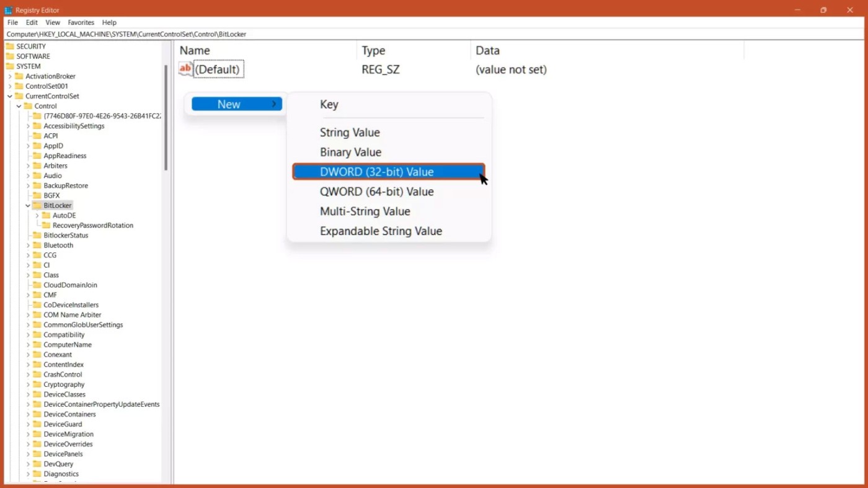Image resolution: width=868 pixels, height=488 pixels.
Task: Expand the AccessibilitySettings tree node
Action: pos(28,126)
